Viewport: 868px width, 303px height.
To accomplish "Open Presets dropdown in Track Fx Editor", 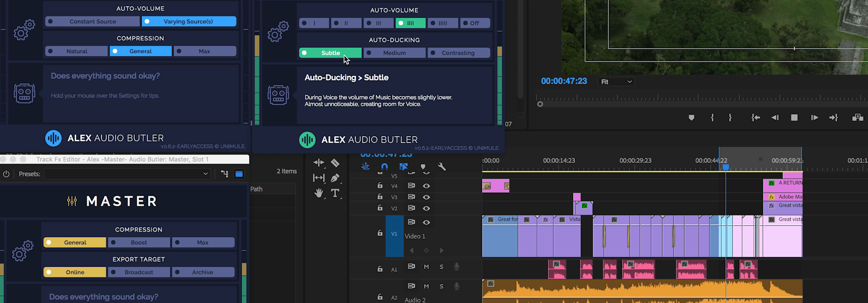I will click(x=127, y=174).
